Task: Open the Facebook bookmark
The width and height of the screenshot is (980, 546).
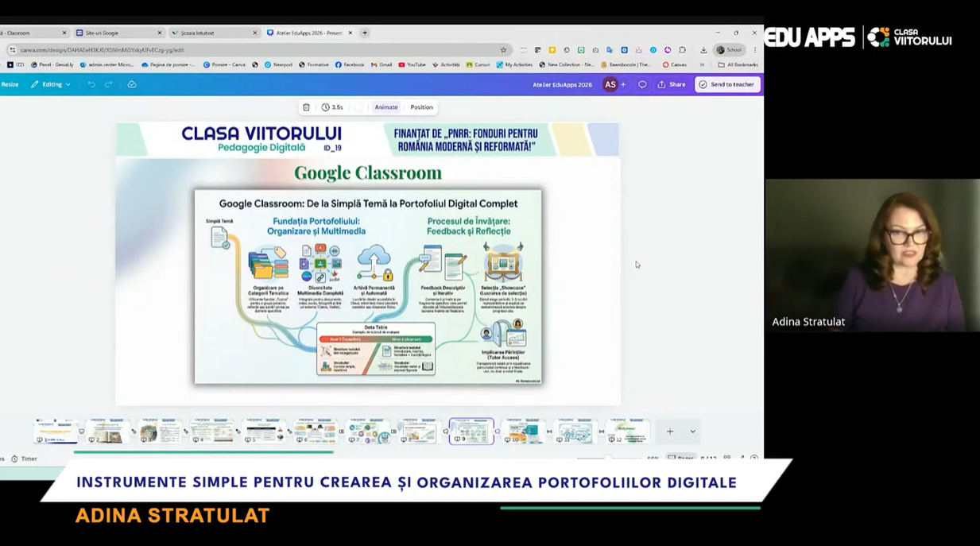Action: [x=350, y=65]
